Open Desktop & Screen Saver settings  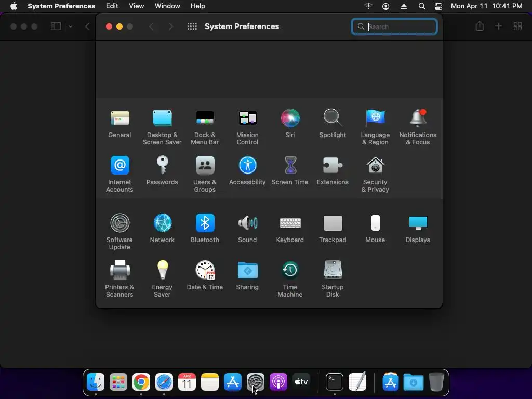(x=162, y=127)
